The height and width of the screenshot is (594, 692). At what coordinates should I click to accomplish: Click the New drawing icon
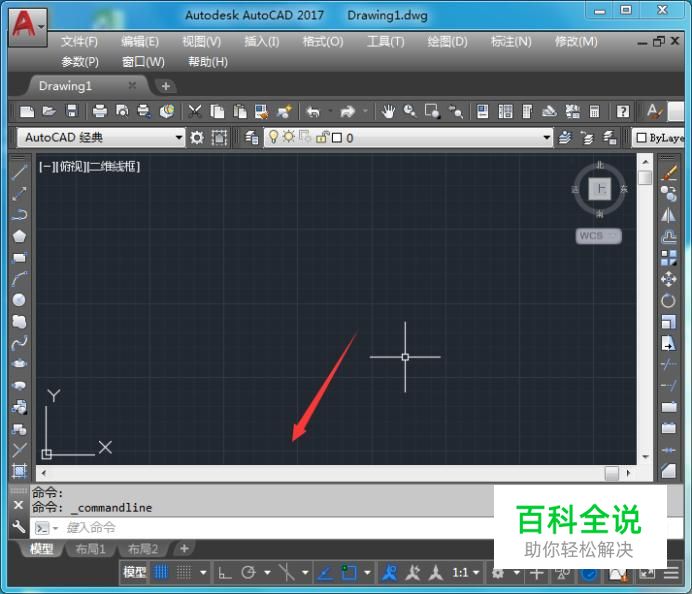(27, 111)
